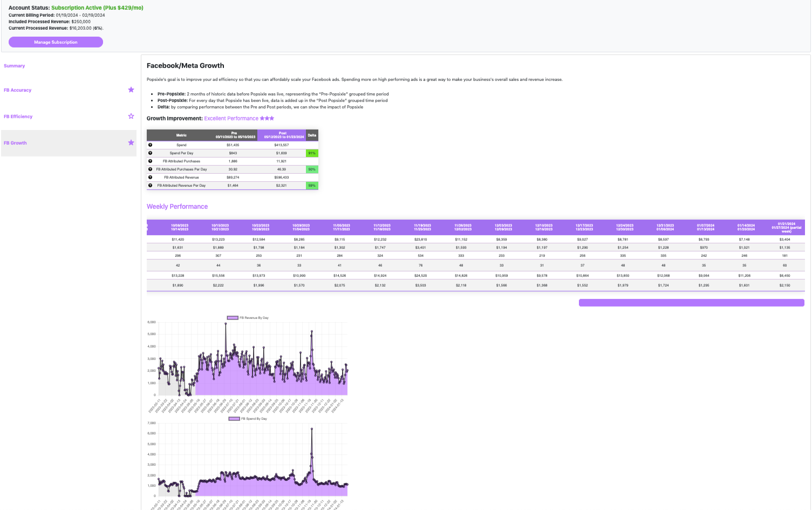Click the partial week 01/21/2024 column header

[786, 227]
